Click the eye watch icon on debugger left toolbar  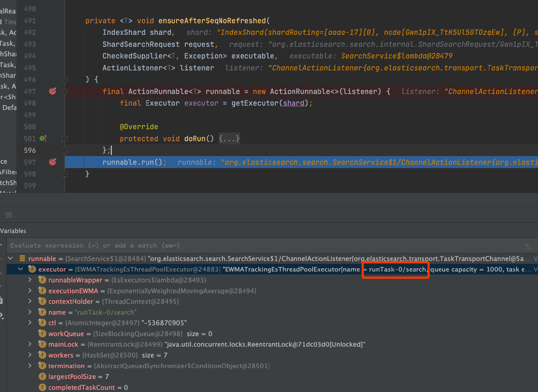[1, 316]
